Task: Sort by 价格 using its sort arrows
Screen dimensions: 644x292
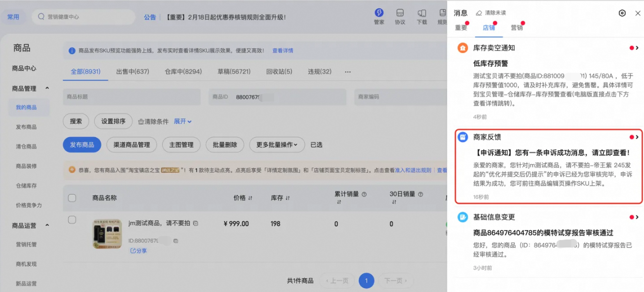Action: (250, 198)
